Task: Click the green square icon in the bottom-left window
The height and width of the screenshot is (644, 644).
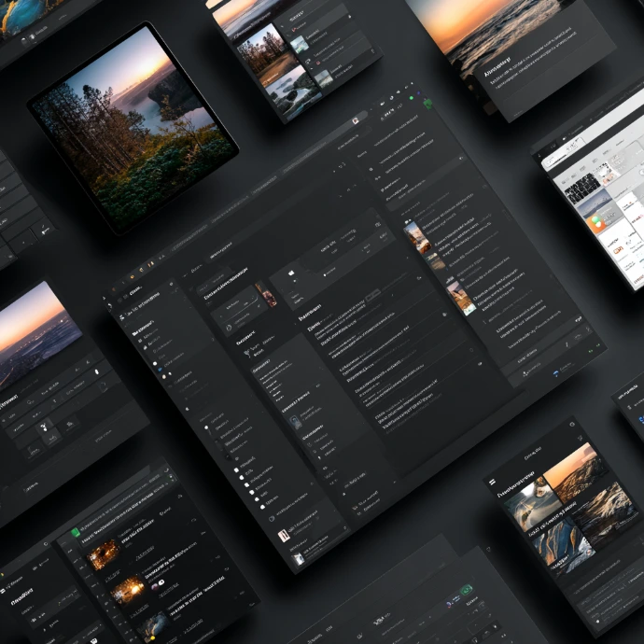Action: click(75, 533)
